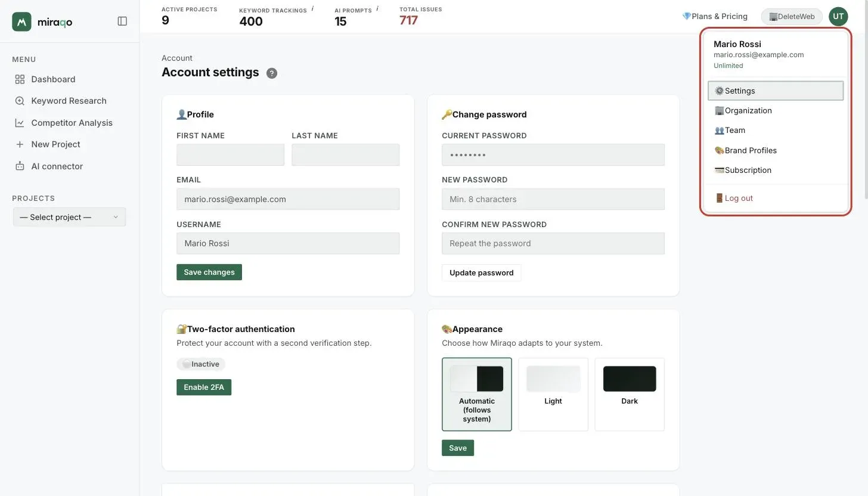Click the Update password button
The image size is (868, 496).
[482, 272]
